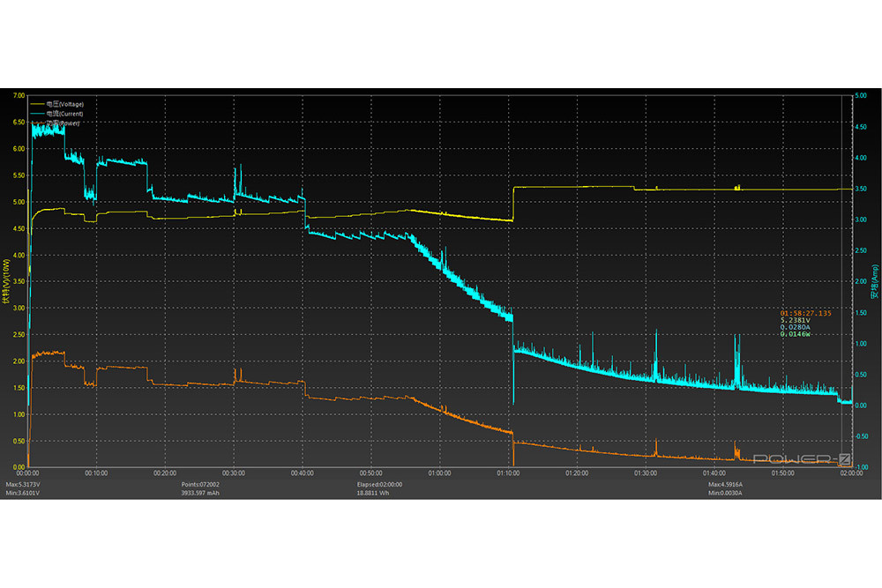Toggle the Current series in the legend

pyautogui.click(x=64, y=114)
